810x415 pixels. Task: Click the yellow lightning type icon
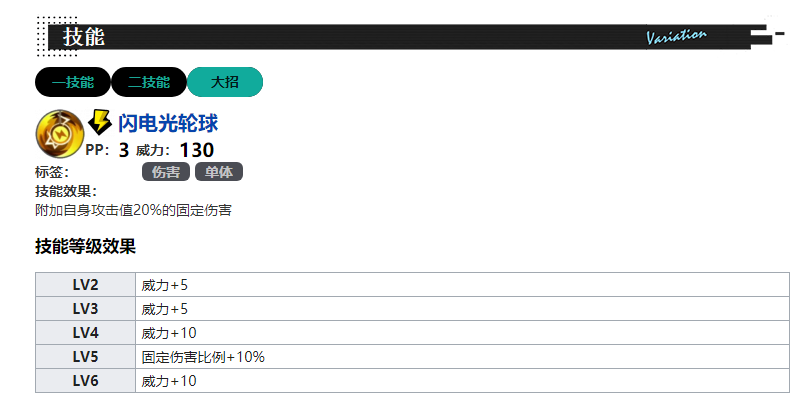pyautogui.click(x=100, y=122)
